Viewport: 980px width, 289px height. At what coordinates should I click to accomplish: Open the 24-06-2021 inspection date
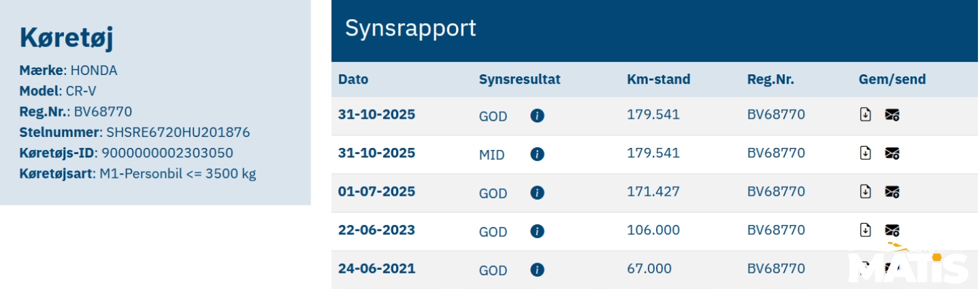tap(376, 269)
